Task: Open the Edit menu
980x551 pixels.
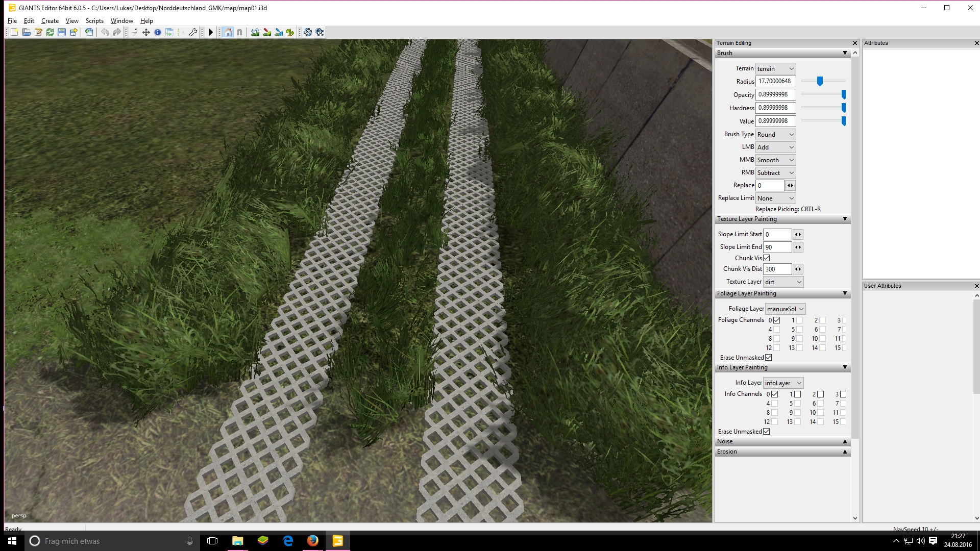Action: 29,21
